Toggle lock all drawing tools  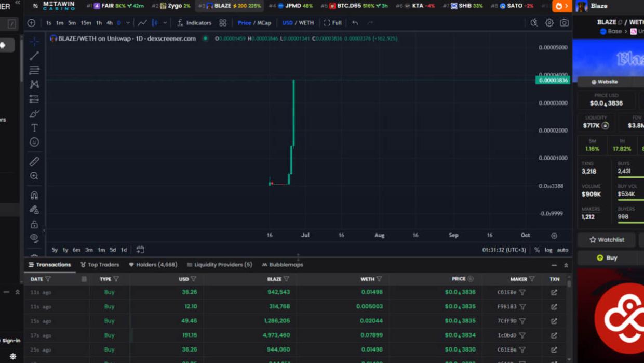coord(34,224)
